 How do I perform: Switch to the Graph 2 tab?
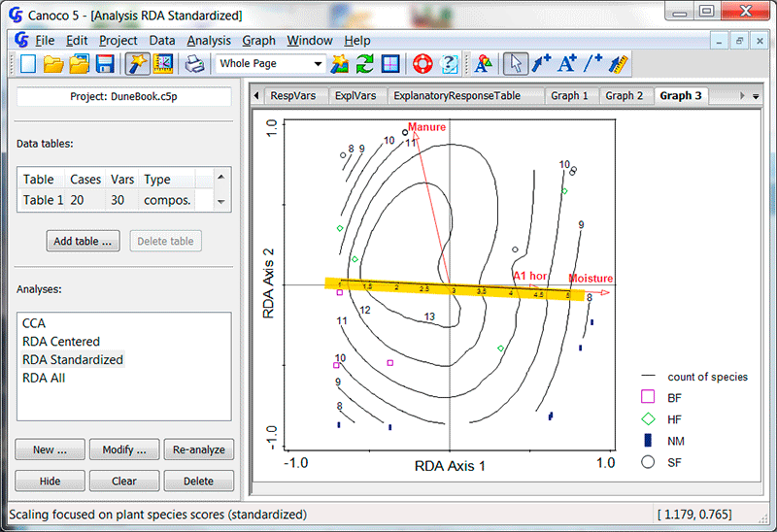pos(624,96)
